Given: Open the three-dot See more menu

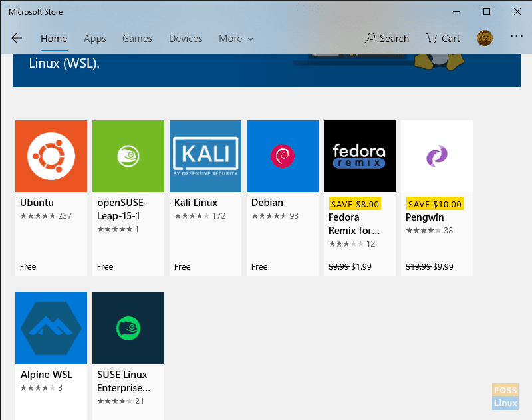Looking at the screenshot, I should (x=517, y=36).
